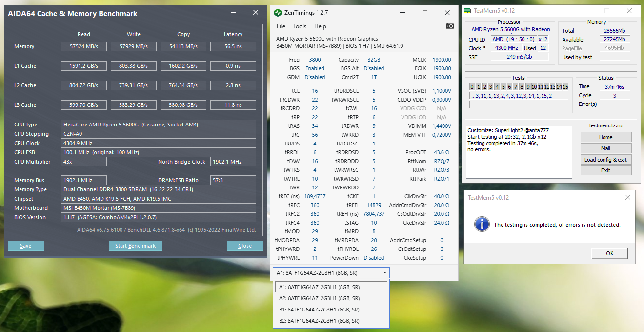This screenshot has width=644, height=332.
Task: Open the testmem.tz.ru link
Action: pos(605,125)
